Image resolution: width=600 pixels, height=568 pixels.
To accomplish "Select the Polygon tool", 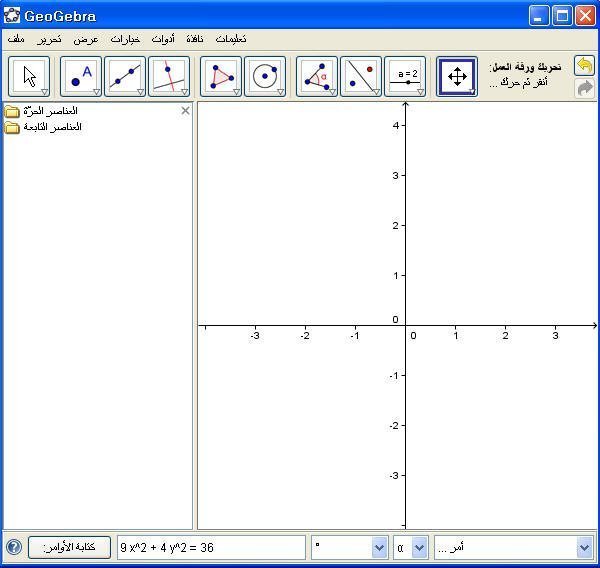I will pyautogui.click(x=221, y=77).
